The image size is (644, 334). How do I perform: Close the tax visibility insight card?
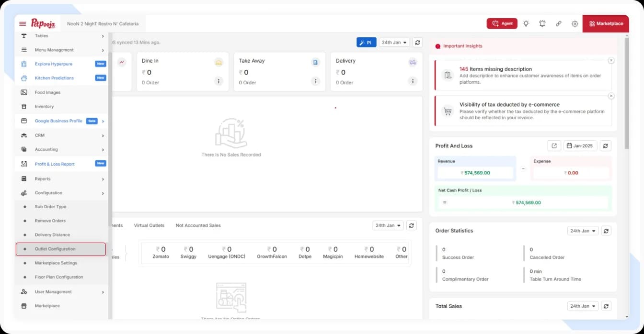pos(611,96)
